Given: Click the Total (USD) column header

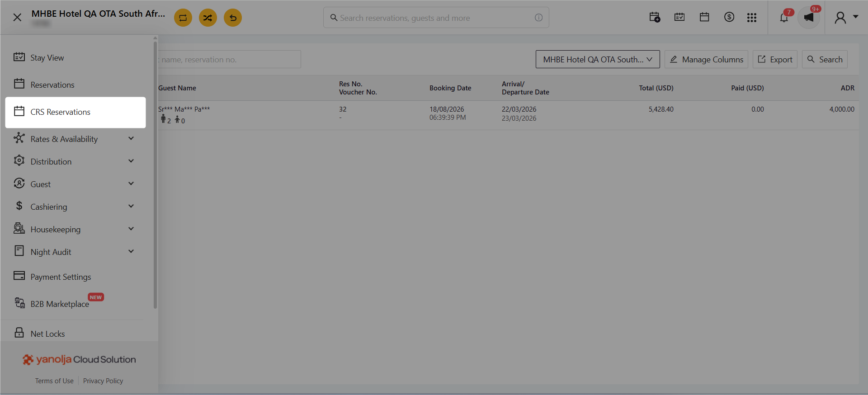Looking at the screenshot, I should (x=656, y=88).
